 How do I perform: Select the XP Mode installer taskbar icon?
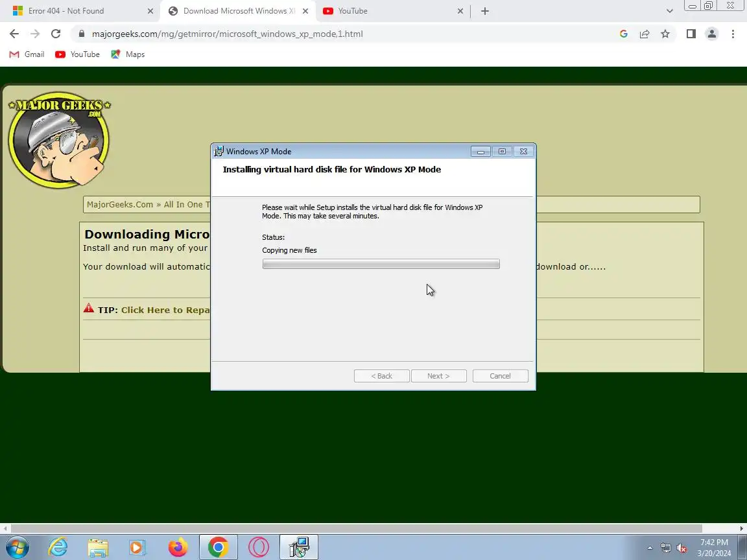[x=299, y=547]
